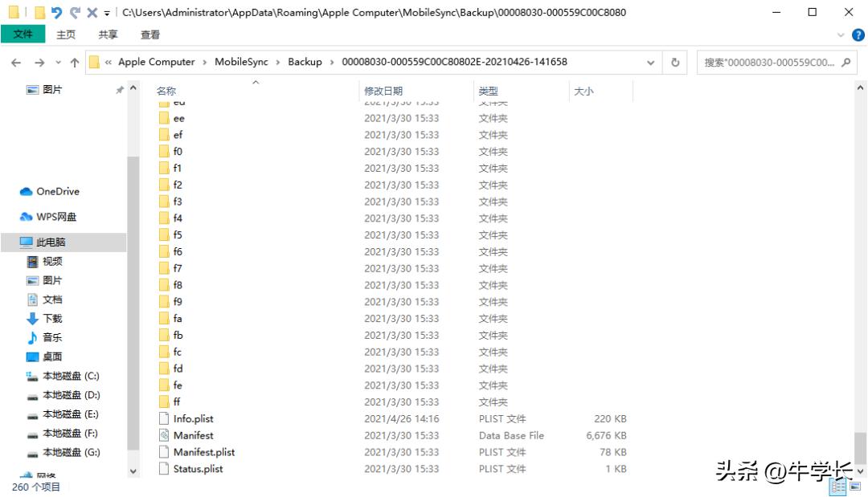Click the Refresh icon beside the address bar
The image size is (868, 497).
pyautogui.click(x=674, y=62)
